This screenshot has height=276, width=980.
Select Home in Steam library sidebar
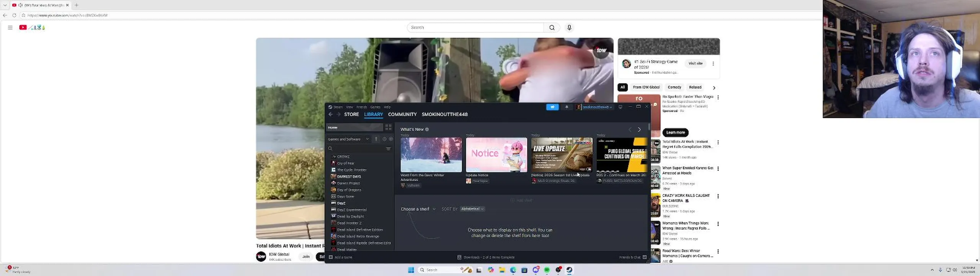[354, 128]
